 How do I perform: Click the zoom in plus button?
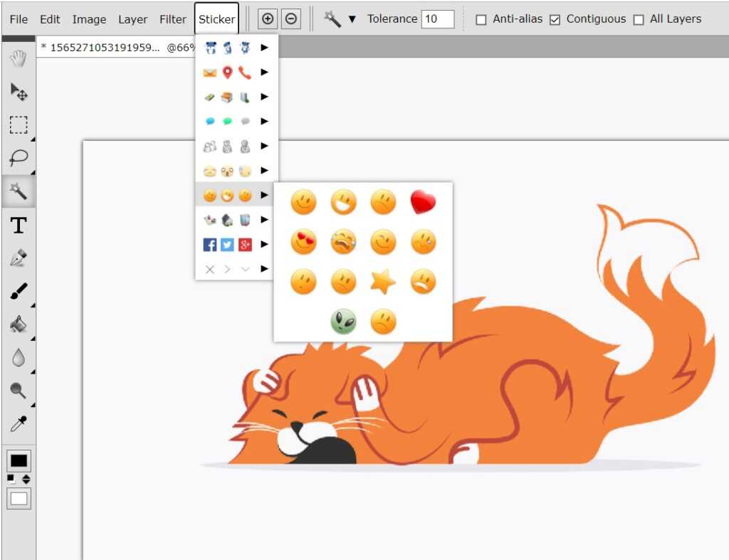(x=268, y=19)
